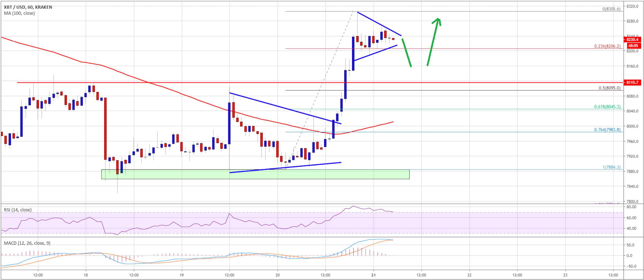Click the MACD 50.0 scale label
Screen dimensions: 644x280
(631, 245)
